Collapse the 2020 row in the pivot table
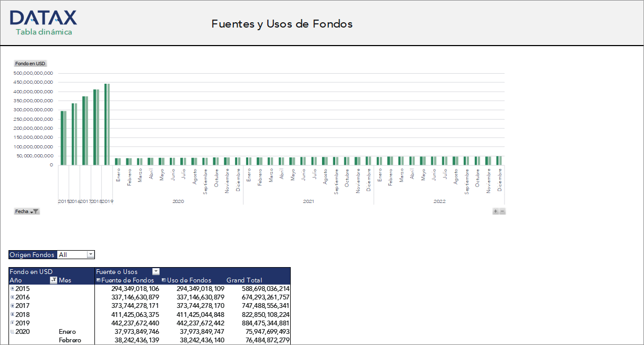Image resolution: width=644 pixels, height=345 pixels. (x=12, y=331)
